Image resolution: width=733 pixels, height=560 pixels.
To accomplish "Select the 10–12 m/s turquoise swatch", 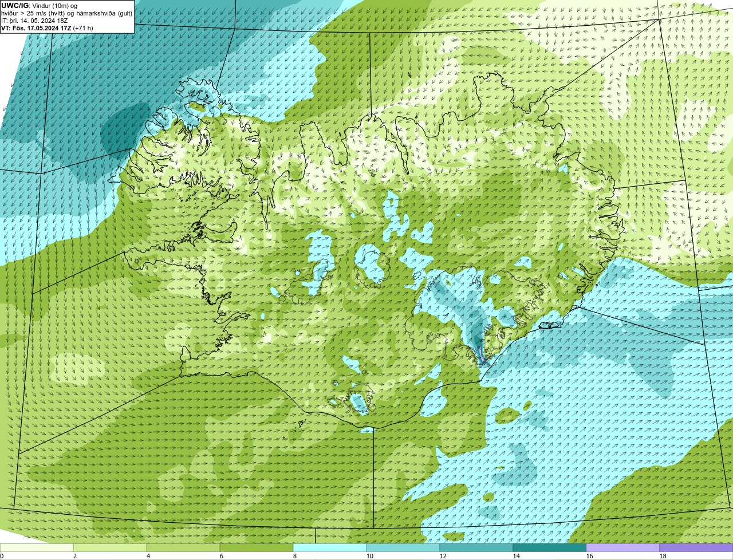I will (403, 547).
